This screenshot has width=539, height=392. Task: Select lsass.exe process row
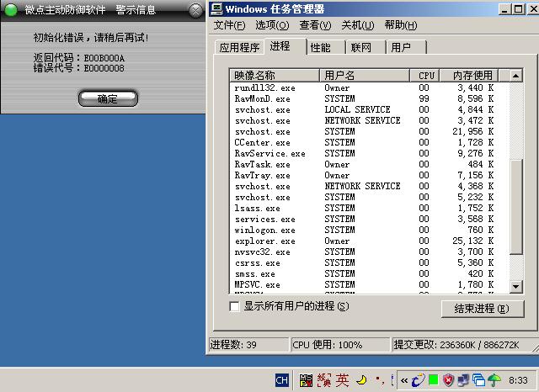click(369, 208)
